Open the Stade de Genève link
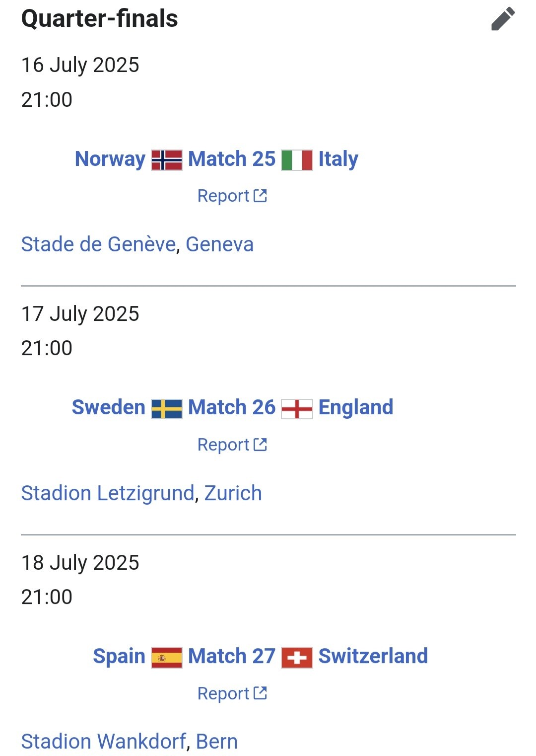Screen dimensions: 536x756 pos(98,244)
